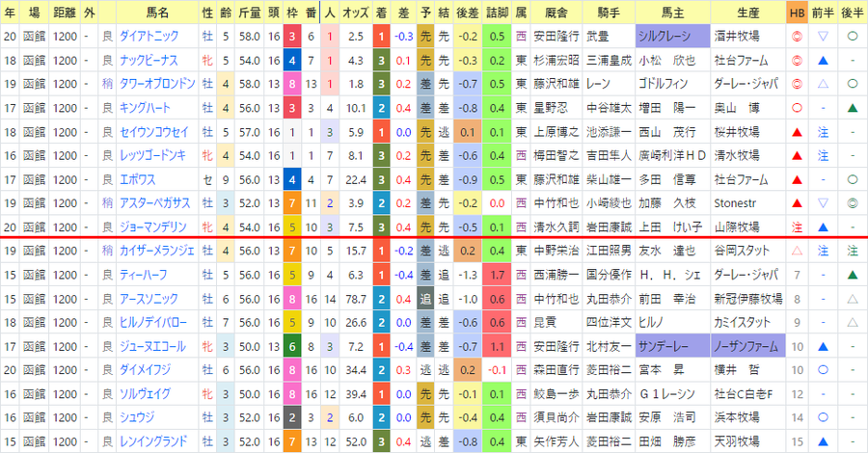Image resolution: width=868 pixels, height=453 pixels.
Task: Click jockey 池添謙一
Action: point(609,132)
